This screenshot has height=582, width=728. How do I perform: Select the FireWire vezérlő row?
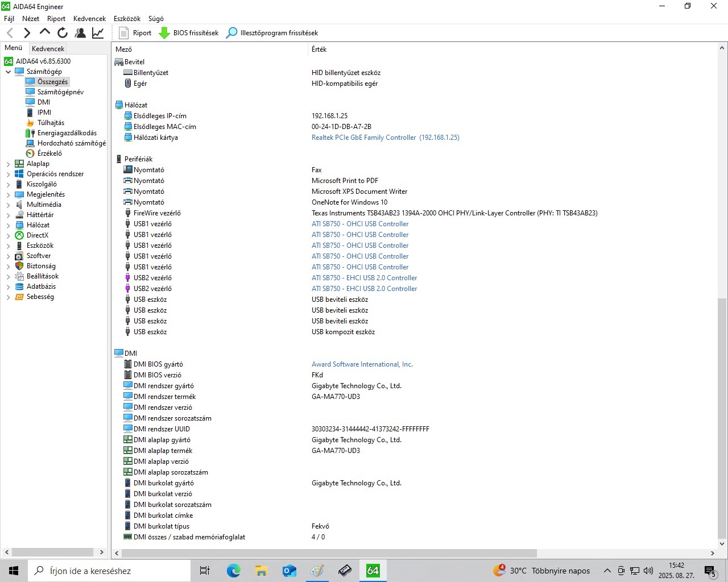(413, 213)
